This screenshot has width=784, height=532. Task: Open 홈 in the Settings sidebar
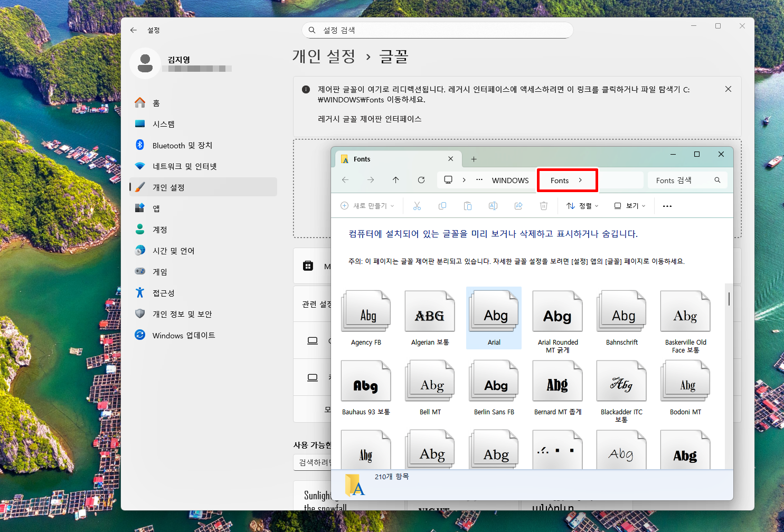pos(203,103)
